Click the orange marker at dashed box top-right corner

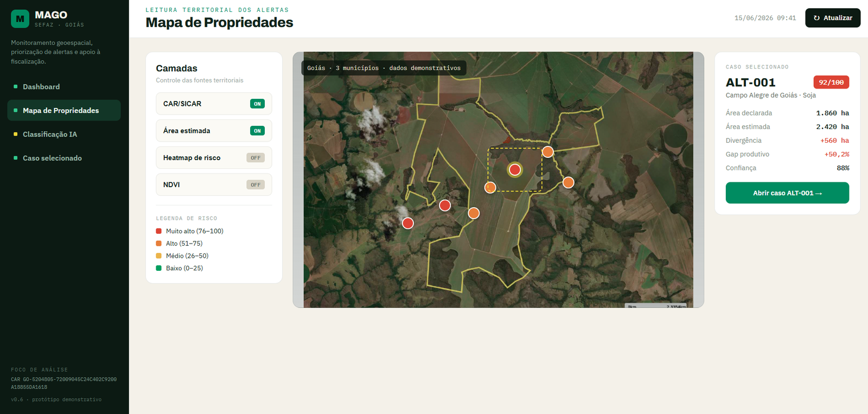(x=548, y=152)
